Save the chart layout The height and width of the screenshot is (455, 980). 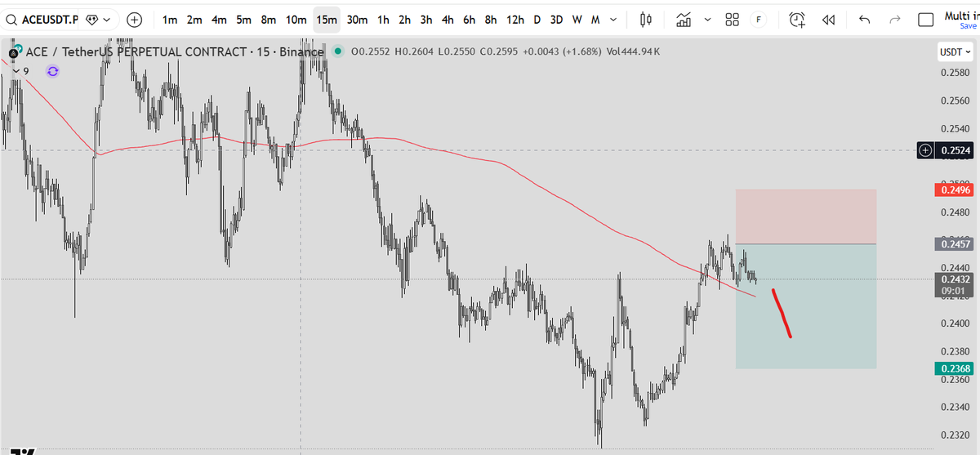pyautogui.click(x=968, y=26)
